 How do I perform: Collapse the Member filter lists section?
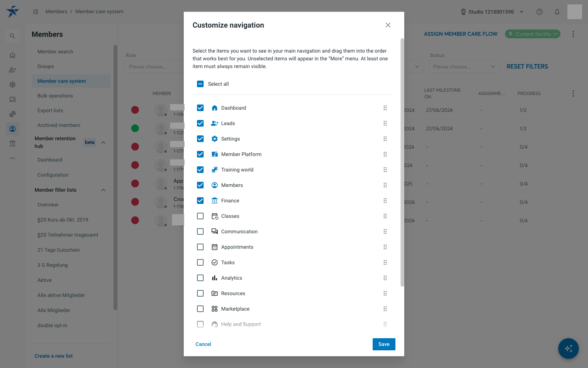[x=103, y=190]
